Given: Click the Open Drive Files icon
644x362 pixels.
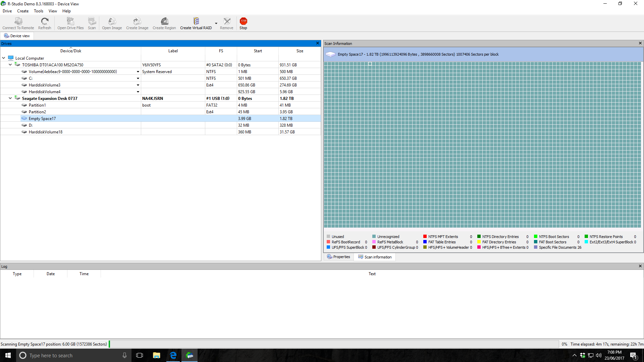Looking at the screenshot, I should (70, 23).
